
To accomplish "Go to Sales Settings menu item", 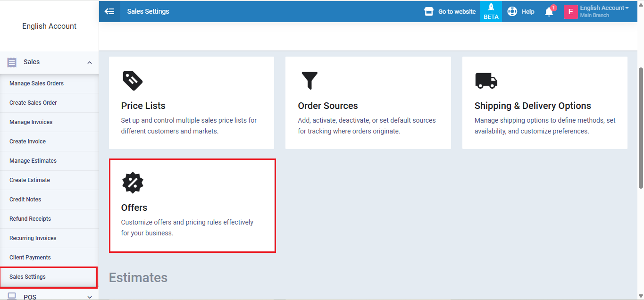I will (x=27, y=277).
